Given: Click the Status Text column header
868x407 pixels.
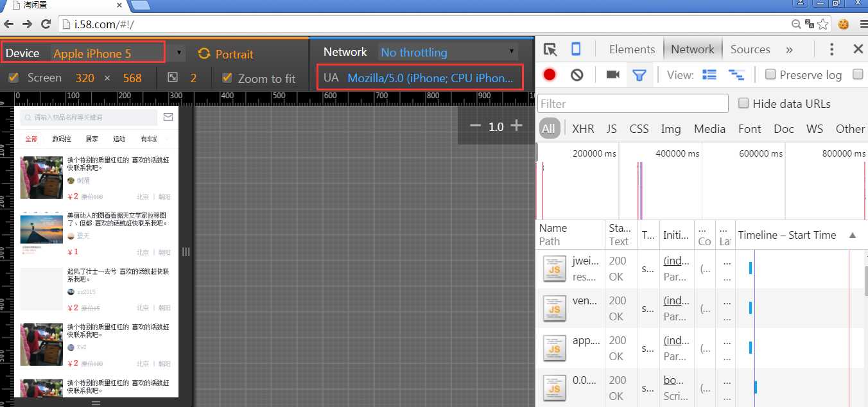Looking at the screenshot, I should coord(620,234).
